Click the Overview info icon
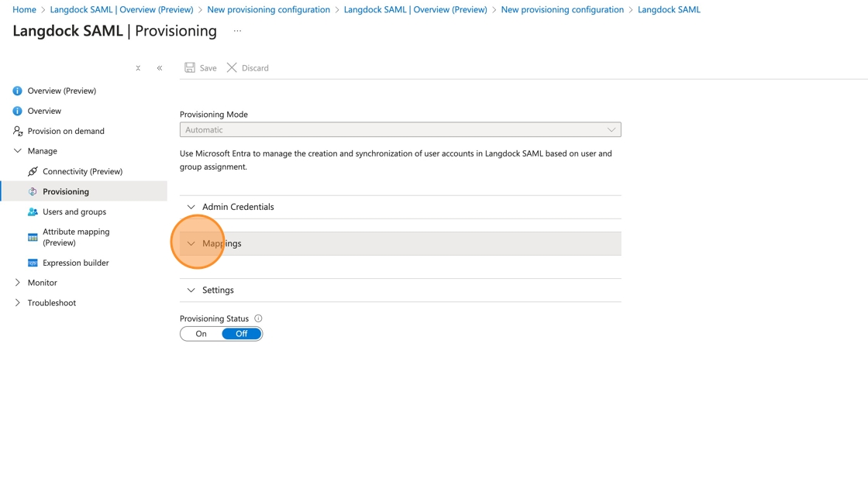The height and width of the screenshot is (485, 868). click(17, 111)
